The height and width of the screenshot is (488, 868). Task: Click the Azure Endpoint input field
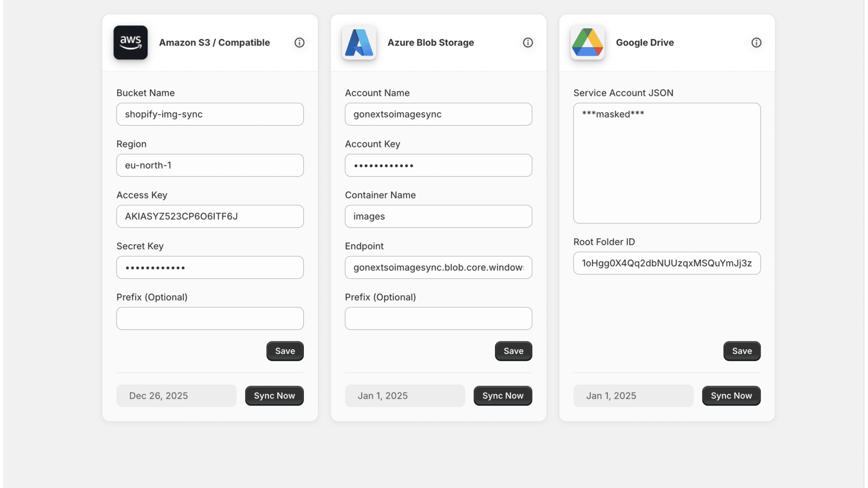pyautogui.click(x=438, y=267)
